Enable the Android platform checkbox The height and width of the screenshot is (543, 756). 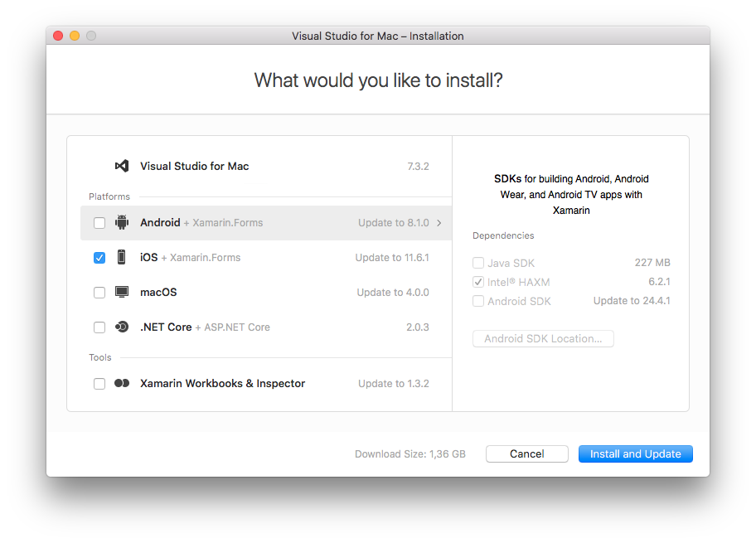pyautogui.click(x=99, y=223)
